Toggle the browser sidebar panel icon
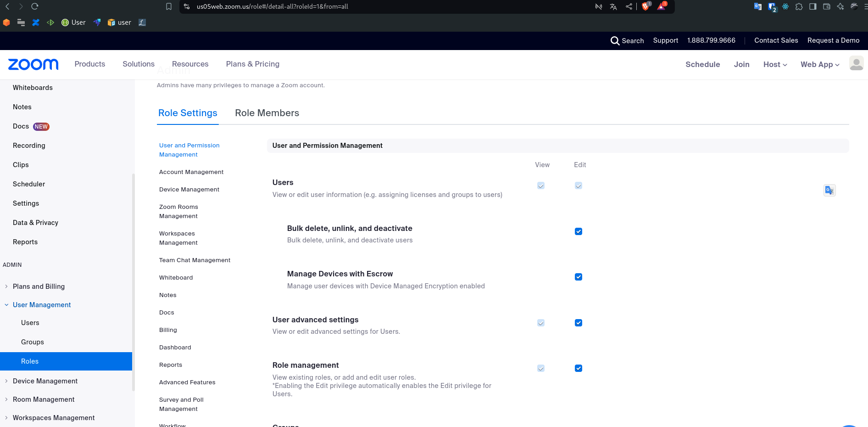 point(813,6)
